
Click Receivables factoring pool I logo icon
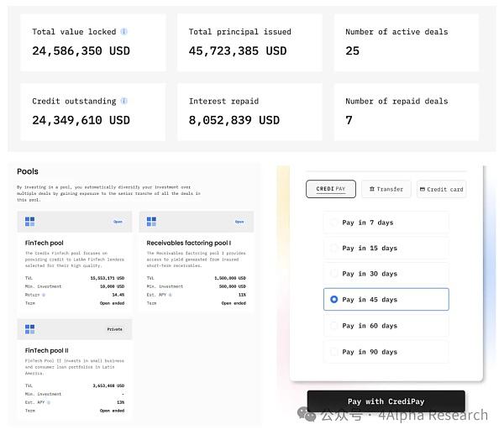point(151,222)
